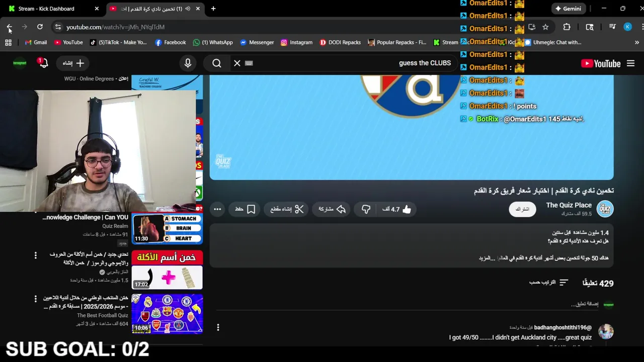This screenshot has height=362, width=644.
Task: Open Popular Repacks bookmark
Action: click(x=397, y=43)
